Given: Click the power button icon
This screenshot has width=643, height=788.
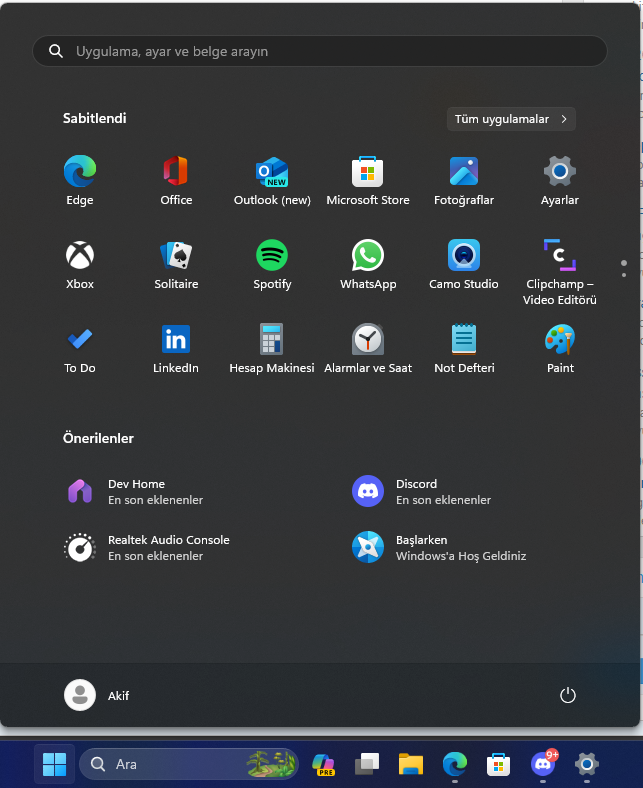Looking at the screenshot, I should pos(568,696).
